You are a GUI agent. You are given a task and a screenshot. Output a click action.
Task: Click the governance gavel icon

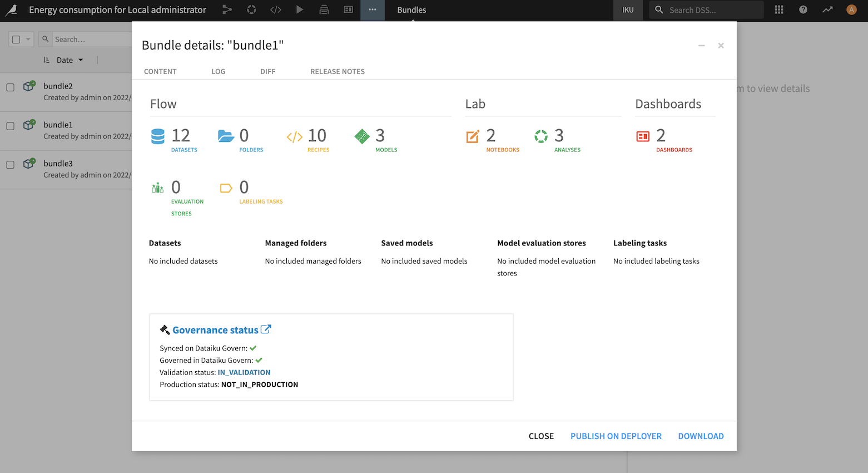click(x=165, y=330)
